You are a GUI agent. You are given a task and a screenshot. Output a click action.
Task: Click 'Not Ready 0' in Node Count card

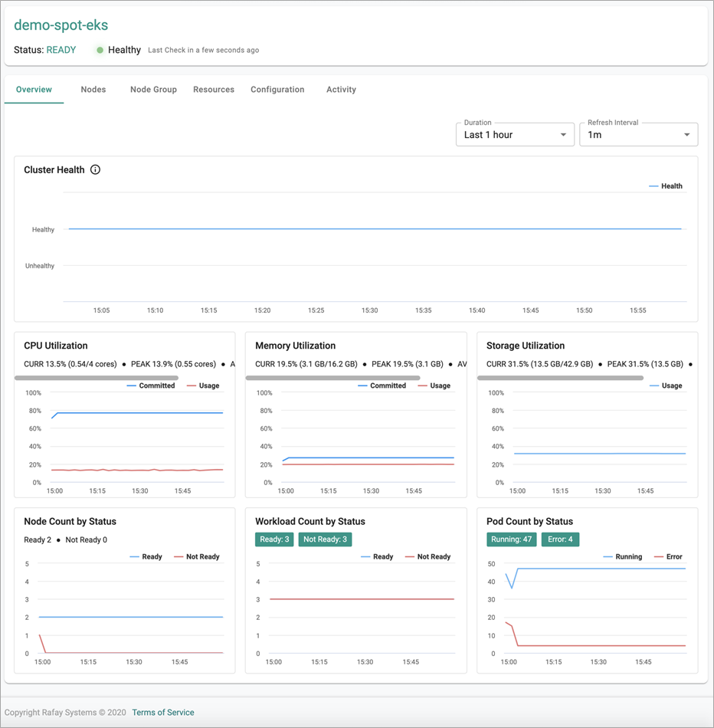coord(87,540)
